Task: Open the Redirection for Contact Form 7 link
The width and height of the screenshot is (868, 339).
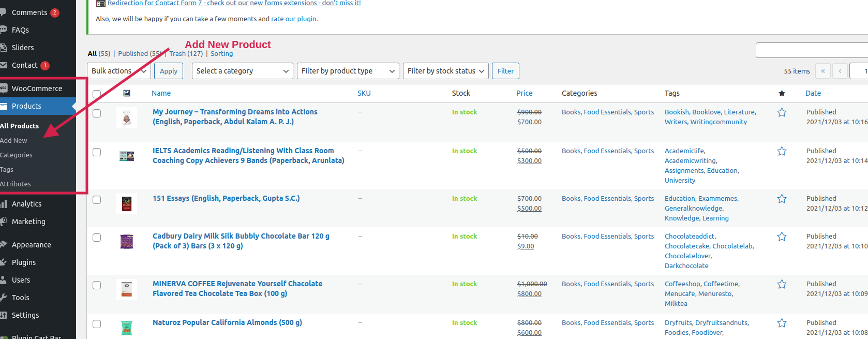Action: coord(234,3)
